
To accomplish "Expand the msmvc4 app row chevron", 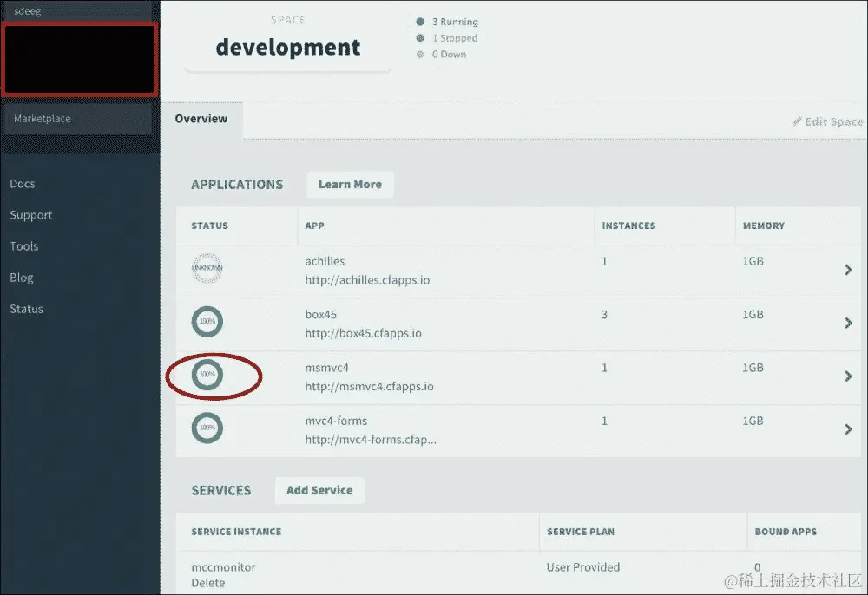I will pos(848,376).
